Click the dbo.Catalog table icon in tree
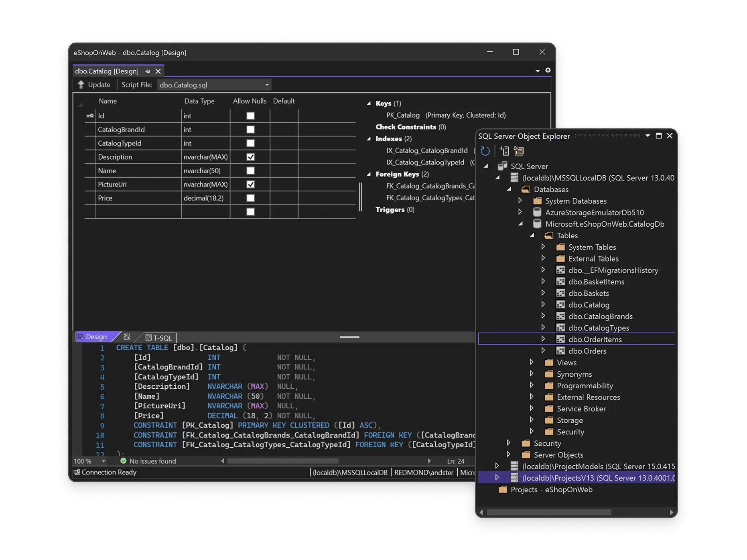Screen dimensions: 747x560 pos(560,305)
